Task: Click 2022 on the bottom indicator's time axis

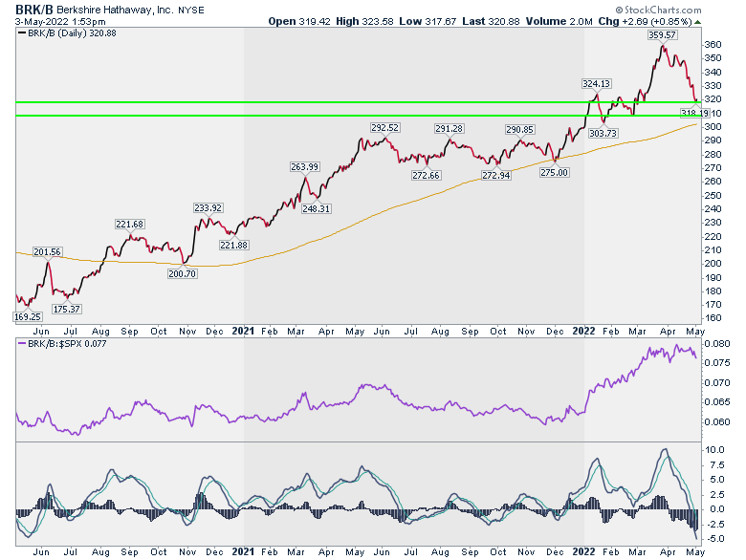Action: click(583, 552)
